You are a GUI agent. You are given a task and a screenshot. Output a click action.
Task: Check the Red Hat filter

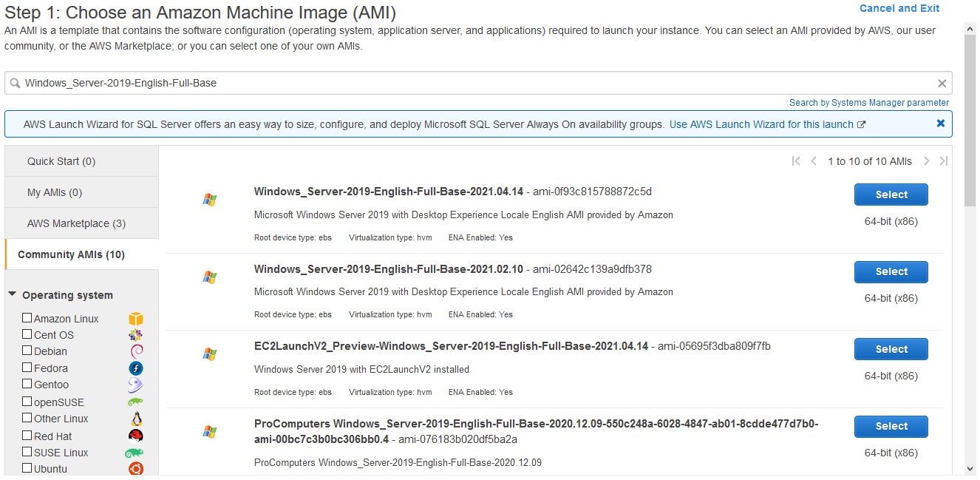point(27,436)
